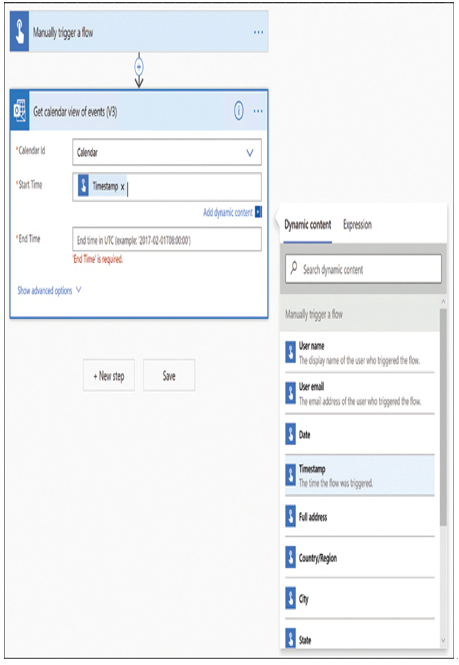
Task: Click scroll down arrow in dynamic content list
Action: [443, 640]
